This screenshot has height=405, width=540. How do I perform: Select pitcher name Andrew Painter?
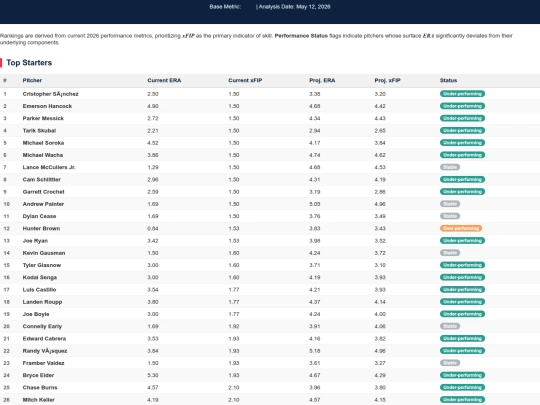click(x=43, y=204)
